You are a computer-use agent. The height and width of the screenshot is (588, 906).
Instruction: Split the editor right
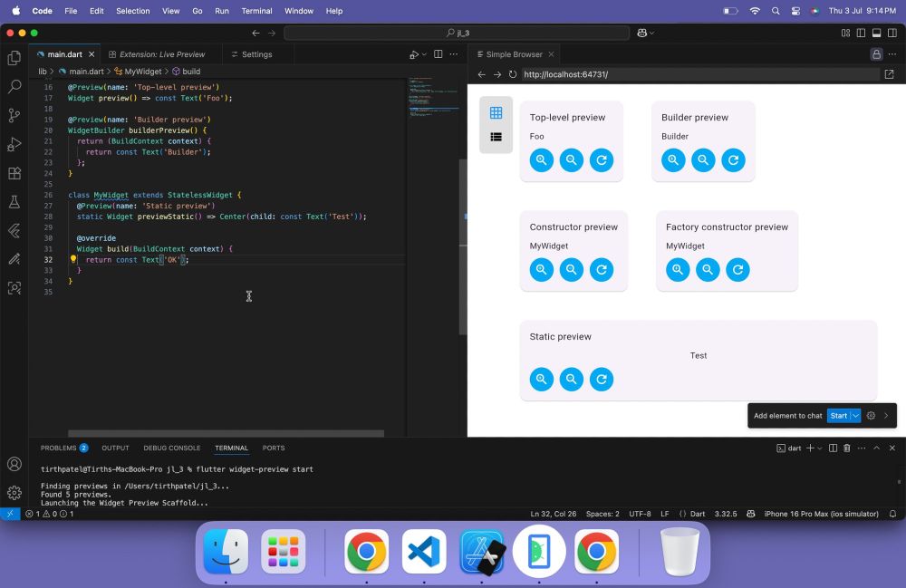438,54
